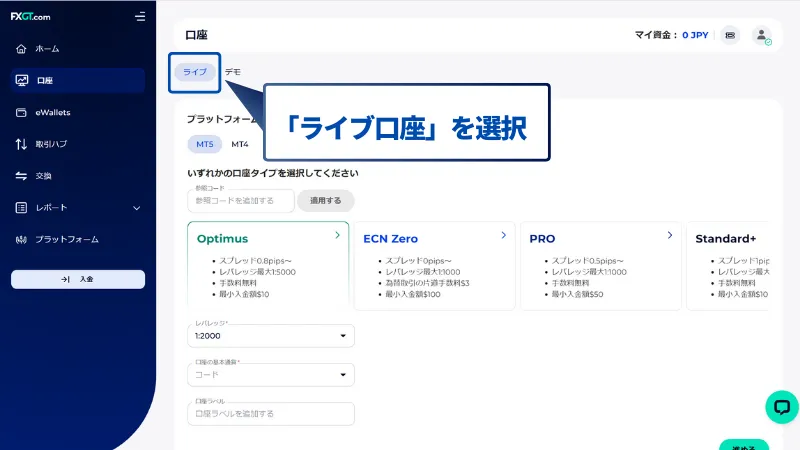
Task: Open ホーム in sidebar
Action: [47, 49]
